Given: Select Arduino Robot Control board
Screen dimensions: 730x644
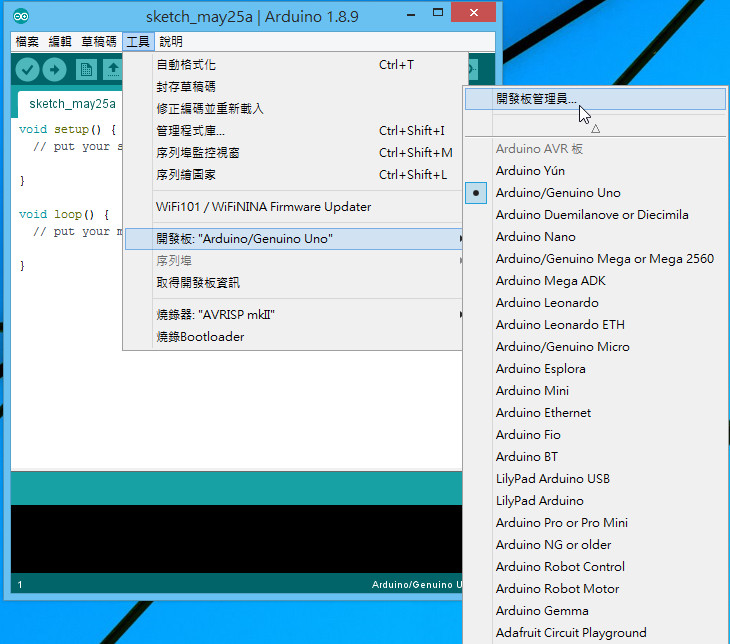Looking at the screenshot, I should [595, 567].
